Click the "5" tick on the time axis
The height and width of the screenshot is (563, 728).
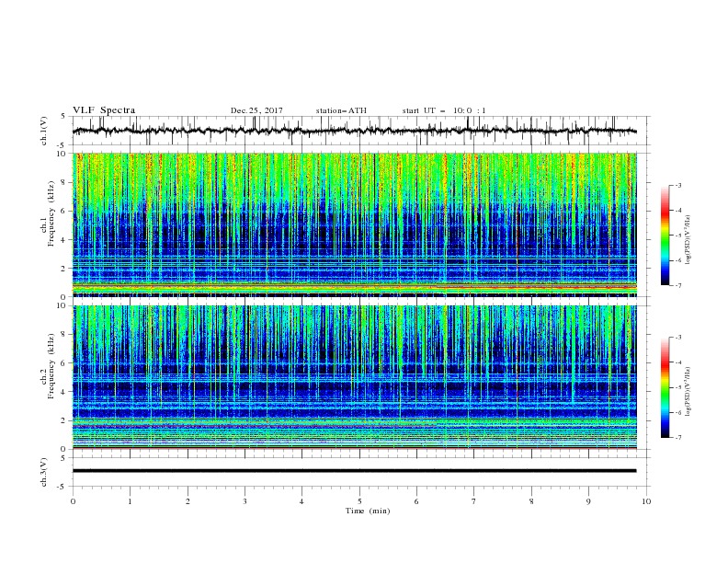click(x=359, y=501)
